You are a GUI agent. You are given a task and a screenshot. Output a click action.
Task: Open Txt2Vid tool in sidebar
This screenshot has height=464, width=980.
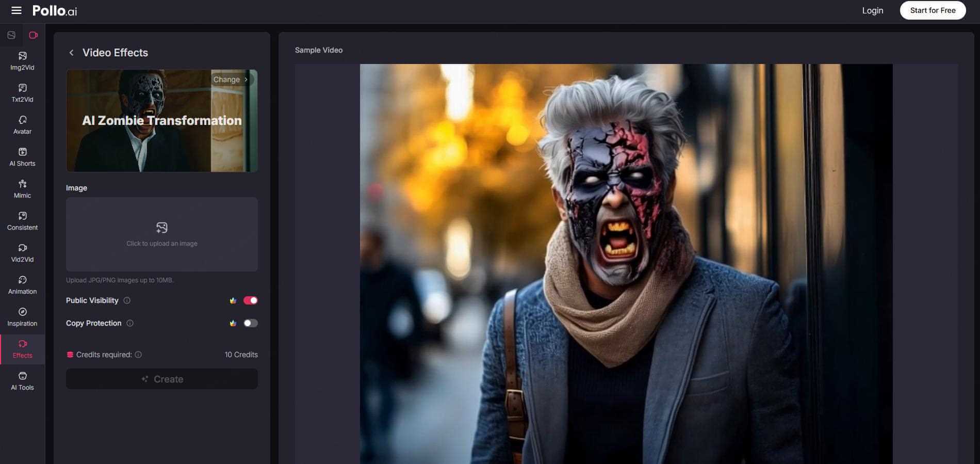coord(22,93)
